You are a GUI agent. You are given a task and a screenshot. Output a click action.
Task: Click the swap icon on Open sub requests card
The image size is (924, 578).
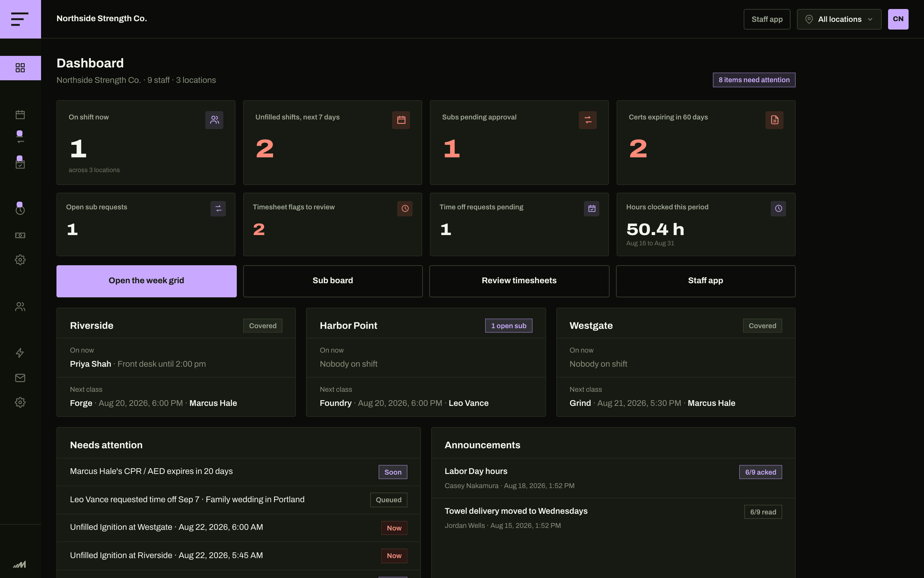click(x=218, y=209)
